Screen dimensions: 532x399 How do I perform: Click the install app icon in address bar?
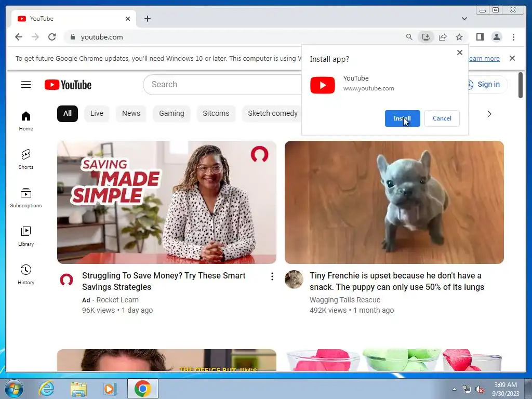tap(426, 37)
